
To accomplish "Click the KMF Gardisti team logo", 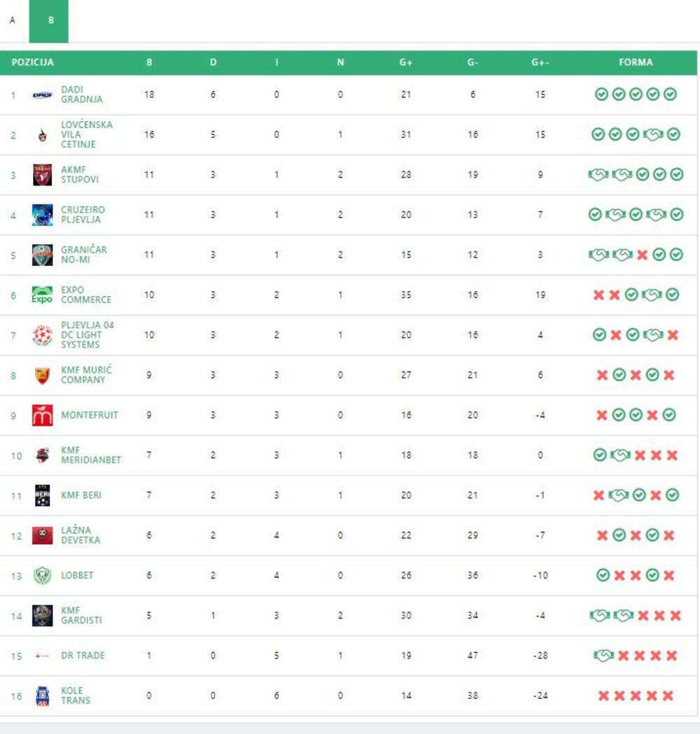I will [42, 616].
